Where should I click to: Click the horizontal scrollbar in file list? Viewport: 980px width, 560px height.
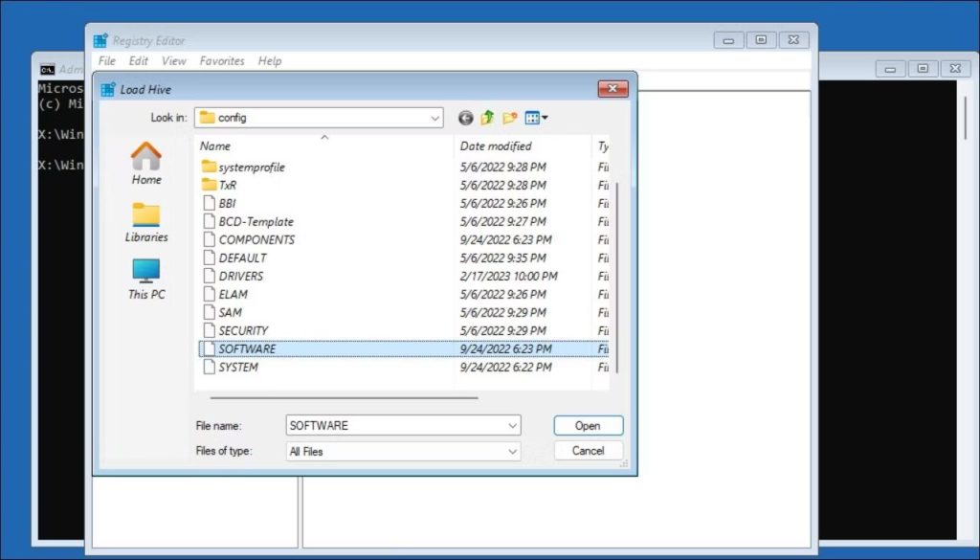(x=345, y=396)
